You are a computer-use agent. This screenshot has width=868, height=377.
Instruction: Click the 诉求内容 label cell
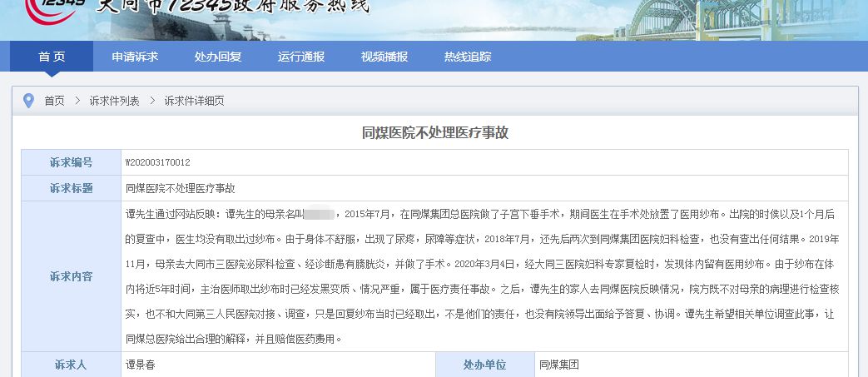click(71, 276)
